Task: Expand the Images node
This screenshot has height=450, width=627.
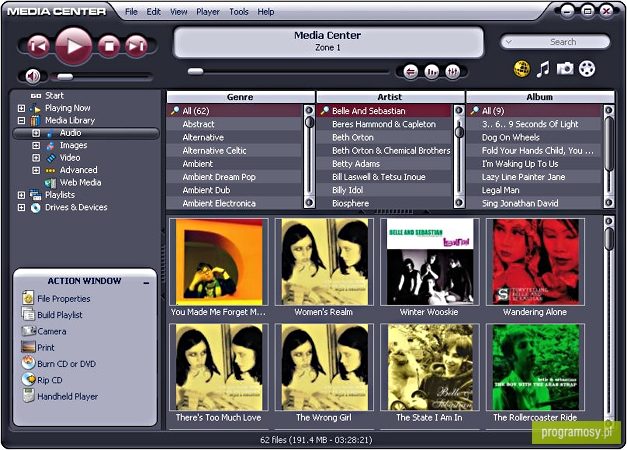Action: pos(36,145)
